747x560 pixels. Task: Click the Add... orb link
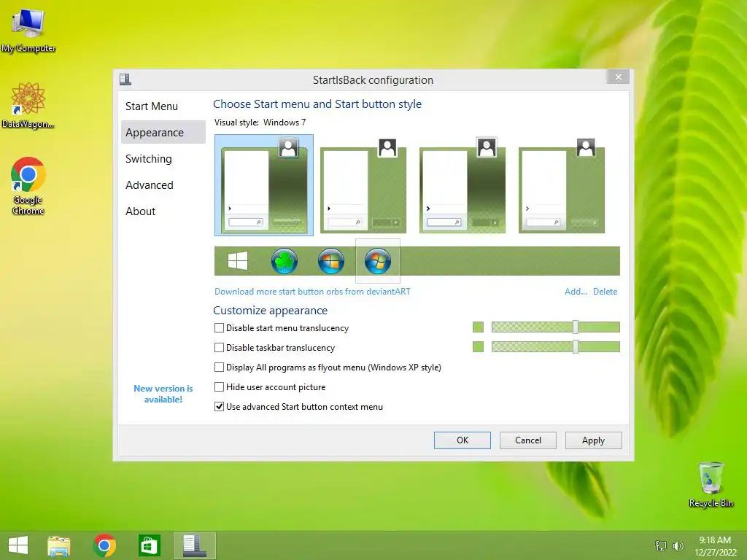576,292
